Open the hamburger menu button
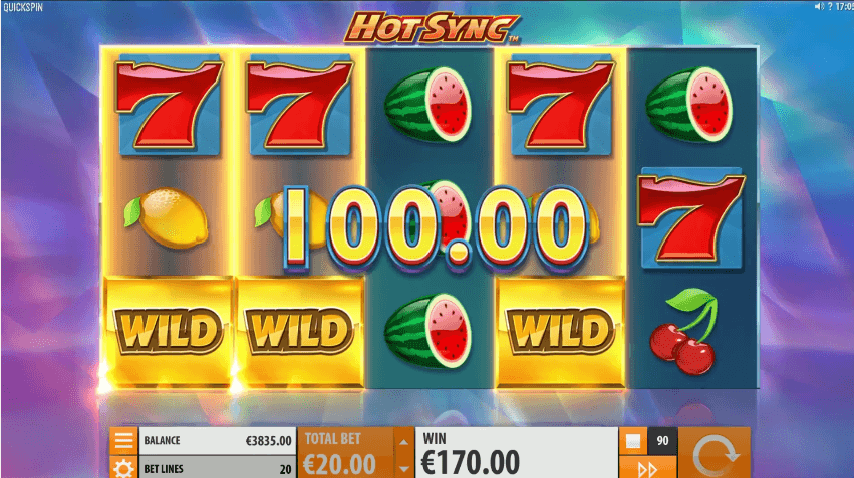Screen dimensions: 854x478 (x=123, y=440)
